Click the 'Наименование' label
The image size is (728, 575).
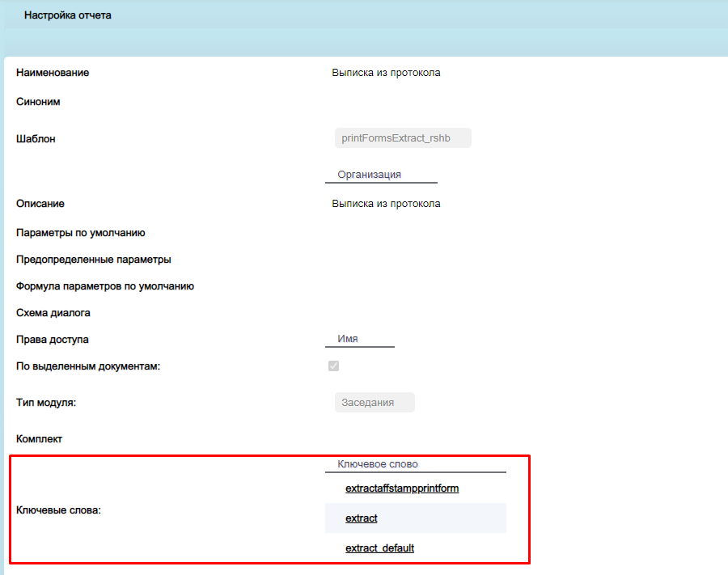click(53, 73)
